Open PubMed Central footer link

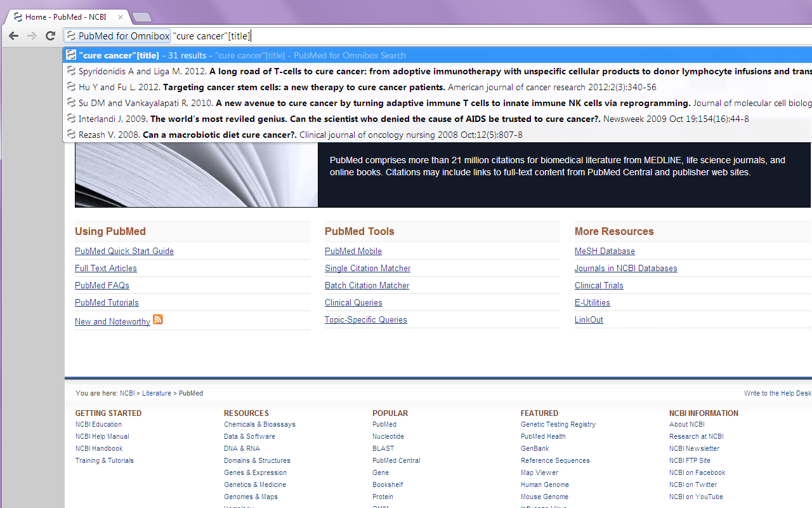tap(396, 460)
